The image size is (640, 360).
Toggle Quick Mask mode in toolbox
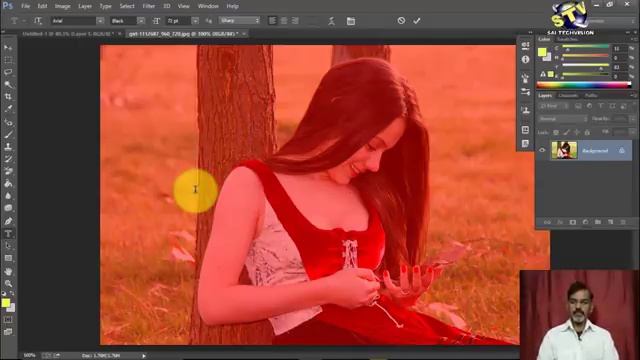point(8,320)
